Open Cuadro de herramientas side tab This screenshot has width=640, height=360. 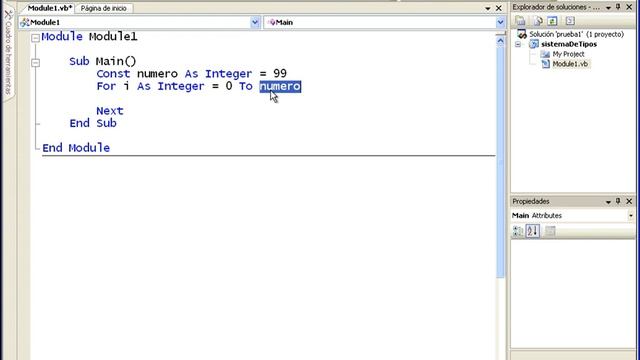pyautogui.click(x=8, y=53)
